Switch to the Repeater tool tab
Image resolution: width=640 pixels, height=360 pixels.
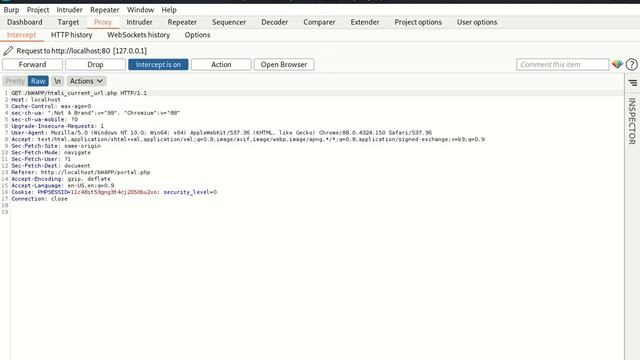[x=182, y=22]
